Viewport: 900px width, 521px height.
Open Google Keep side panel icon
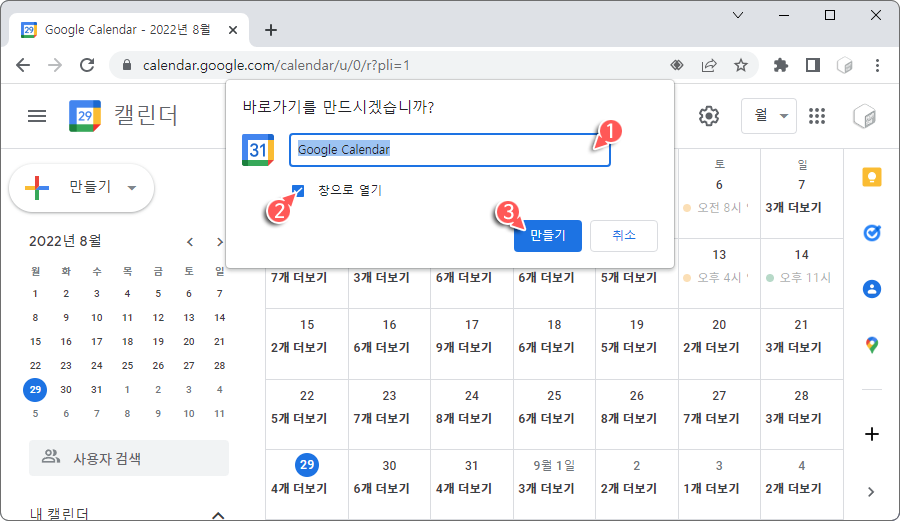(872, 177)
